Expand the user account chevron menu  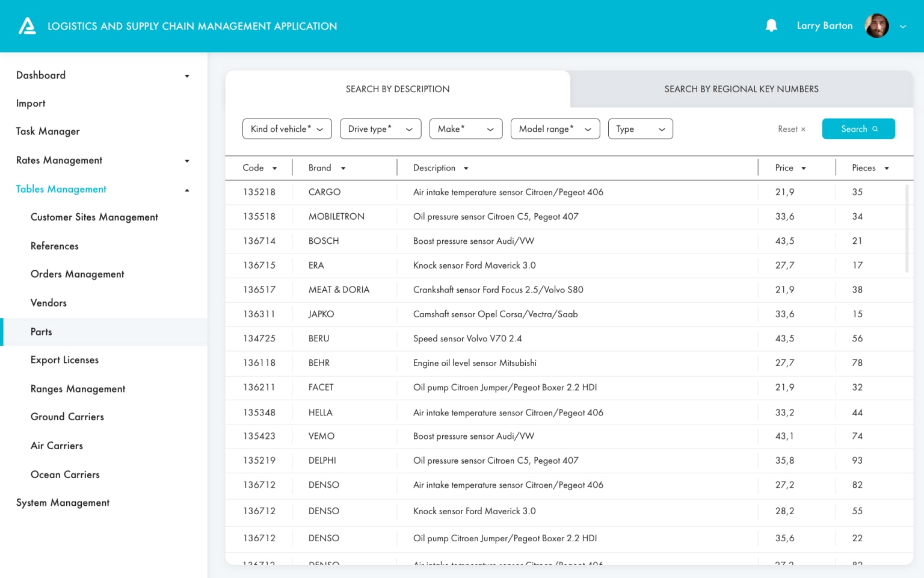903,26
